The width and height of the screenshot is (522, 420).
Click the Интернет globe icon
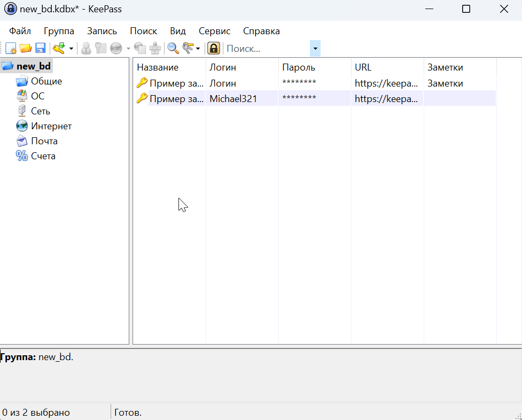(x=22, y=126)
